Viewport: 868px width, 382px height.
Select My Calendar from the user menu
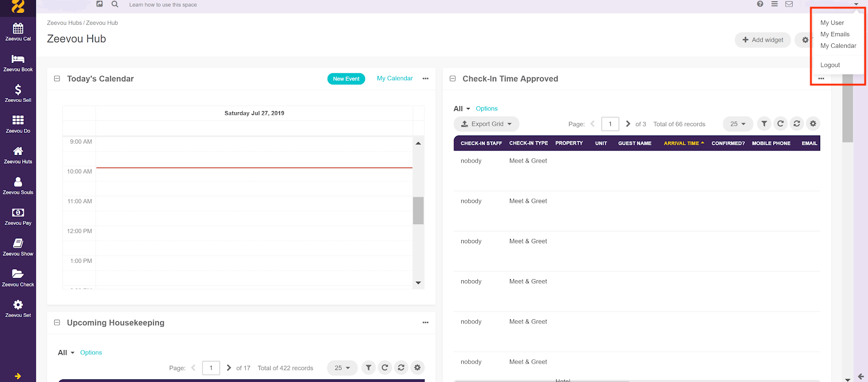coord(838,46)
